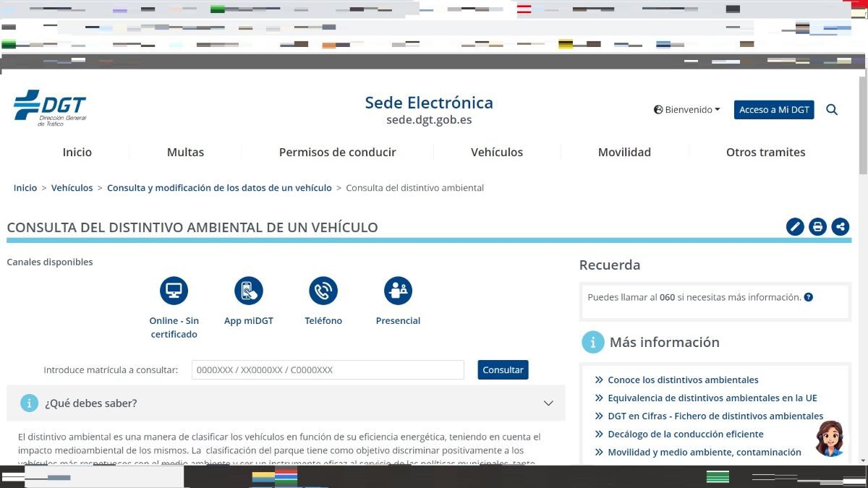The height and width of the screenshot is (488, 868).
Task: Click inside the matrícula input field
Action: [x=327, y=369]
